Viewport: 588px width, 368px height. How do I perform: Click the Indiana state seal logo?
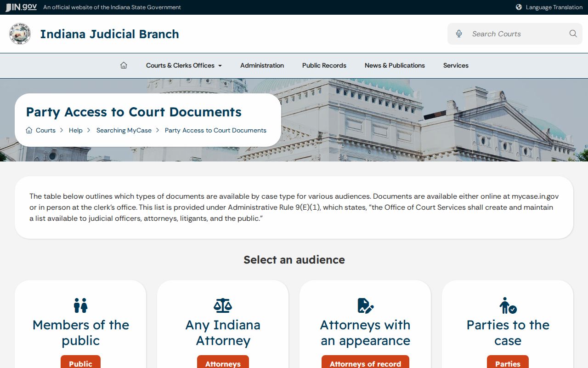tap(20, 34)
